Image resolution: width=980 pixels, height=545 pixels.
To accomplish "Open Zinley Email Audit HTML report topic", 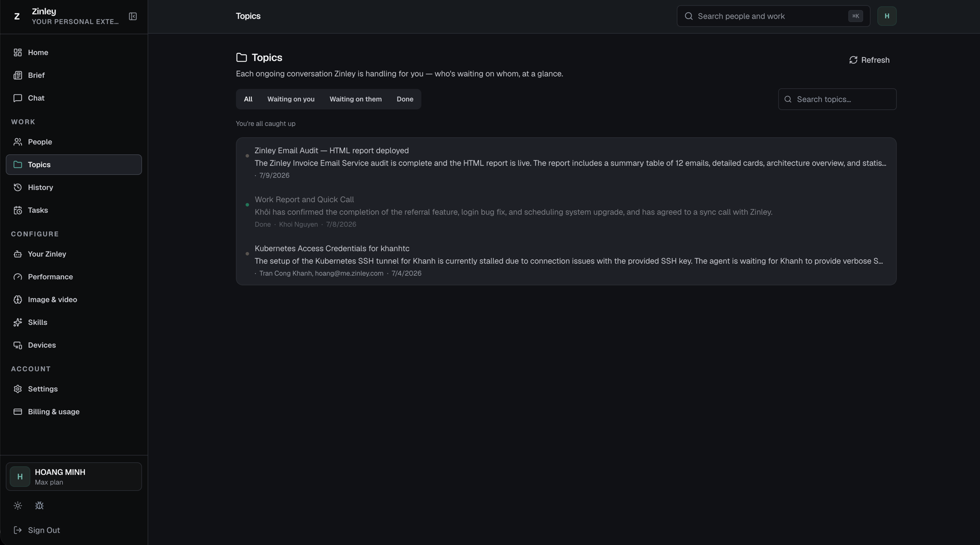I will [x=566, y=162].
